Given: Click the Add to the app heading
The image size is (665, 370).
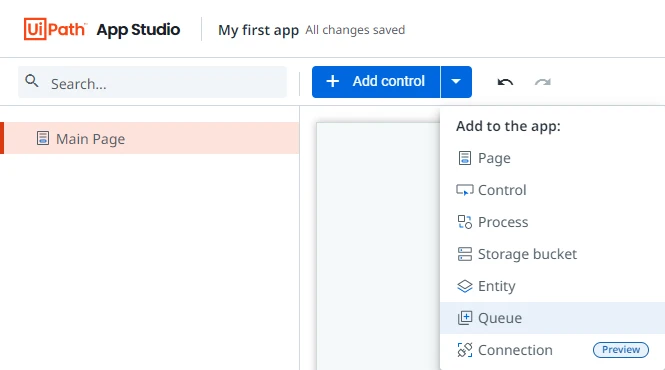Looking at the screenshot, I should 508,126.
